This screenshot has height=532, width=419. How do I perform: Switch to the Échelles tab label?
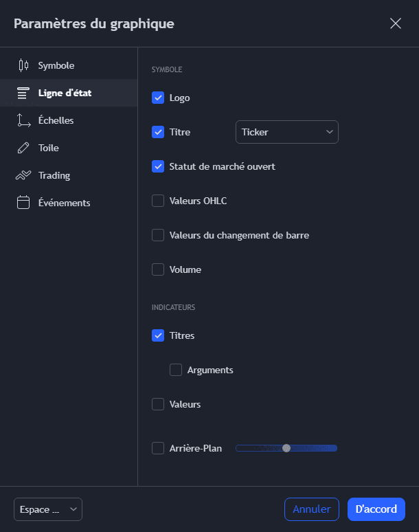pyautogui.click(x=56, y=120)
